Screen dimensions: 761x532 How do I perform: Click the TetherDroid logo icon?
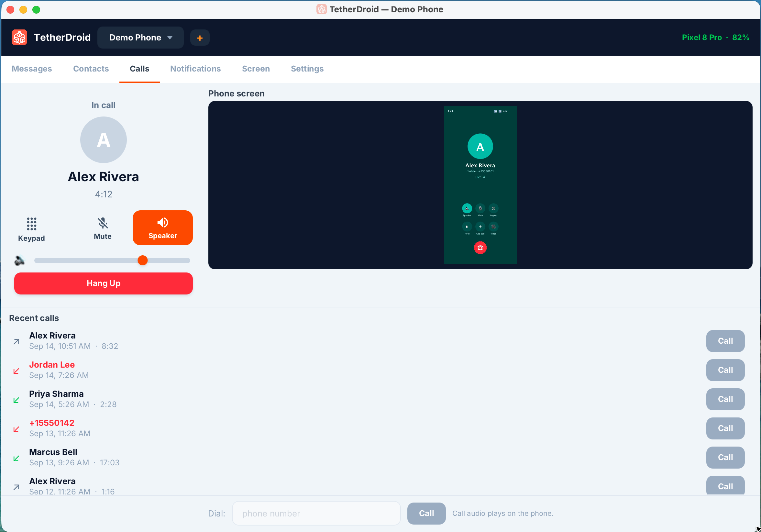19,38
